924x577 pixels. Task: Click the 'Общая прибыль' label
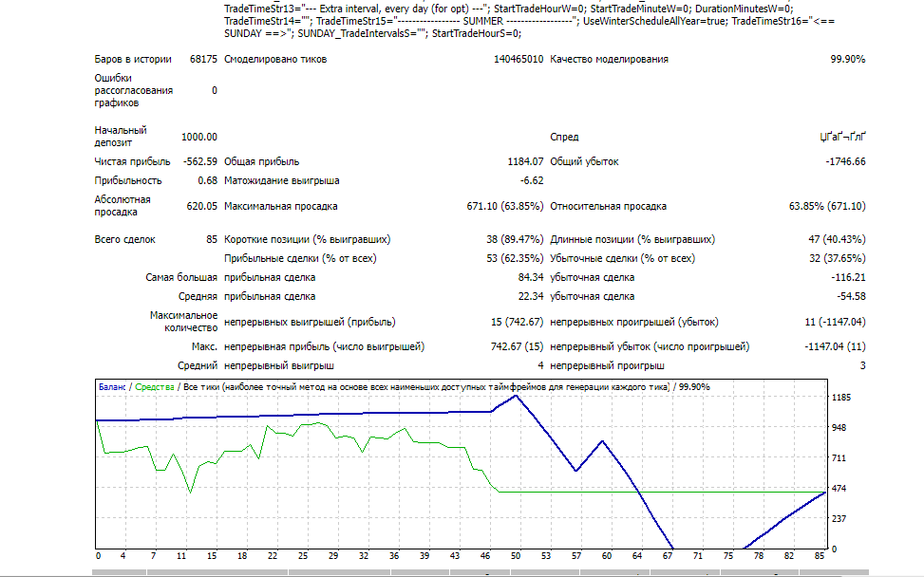point(262,162)
